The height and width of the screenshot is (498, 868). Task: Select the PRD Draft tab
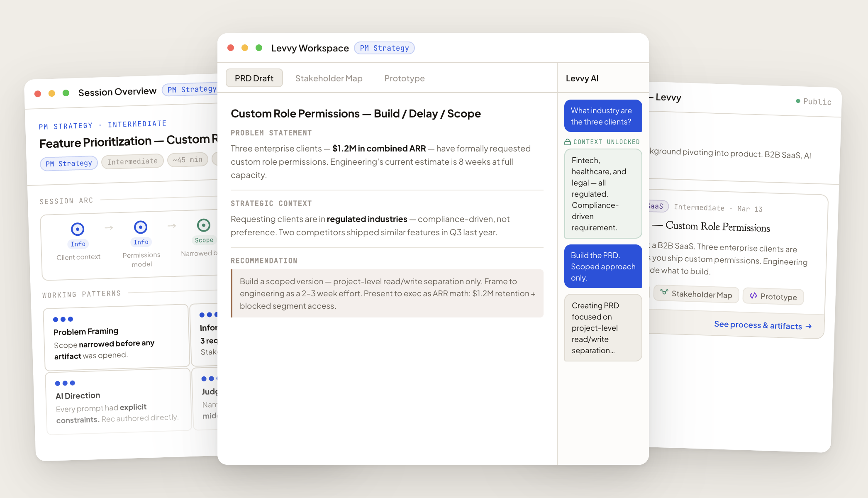pos(254,78)
